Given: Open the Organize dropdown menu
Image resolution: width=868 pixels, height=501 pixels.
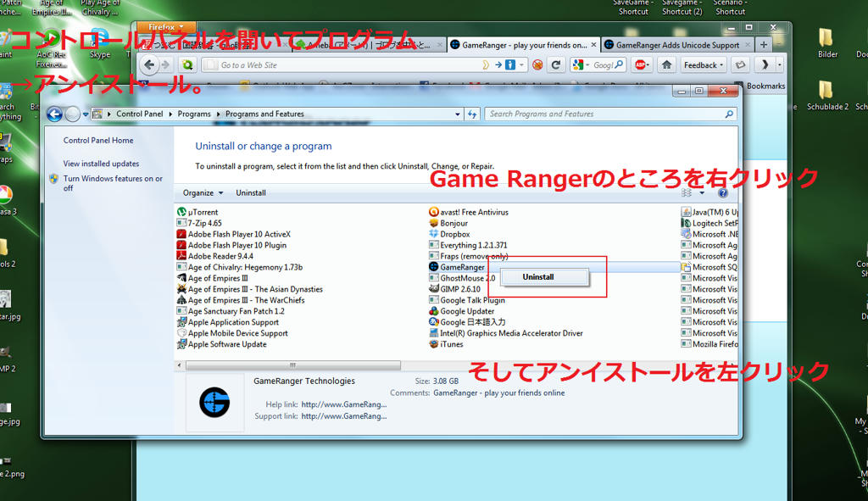Looking at the screenshot, I should [x=203, y=193].
